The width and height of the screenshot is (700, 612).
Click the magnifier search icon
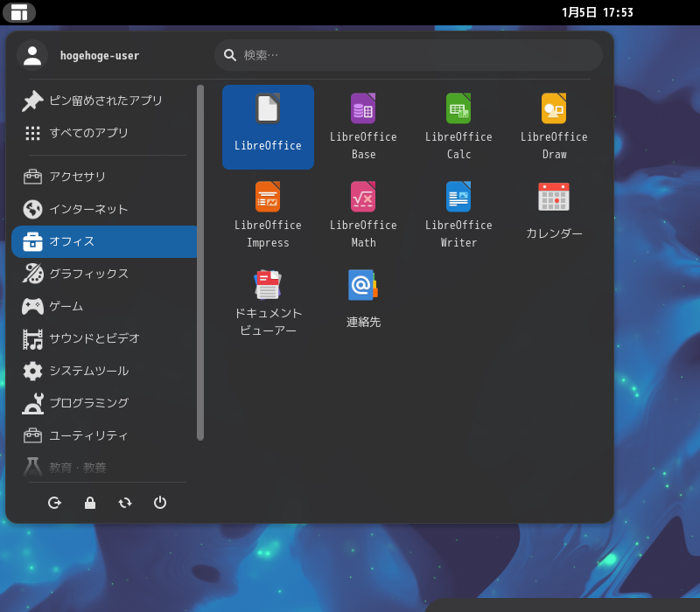pyautogui.click(x=230, y=55)
